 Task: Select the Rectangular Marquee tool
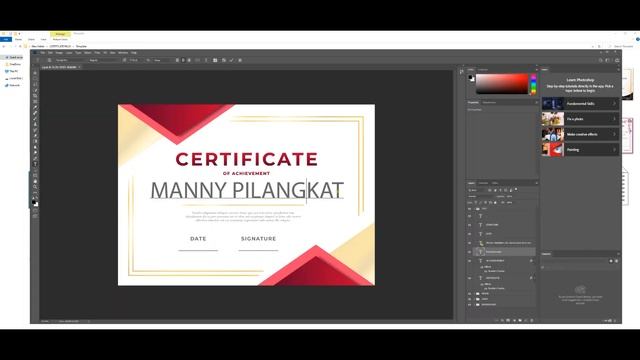(x=35, y=78)
